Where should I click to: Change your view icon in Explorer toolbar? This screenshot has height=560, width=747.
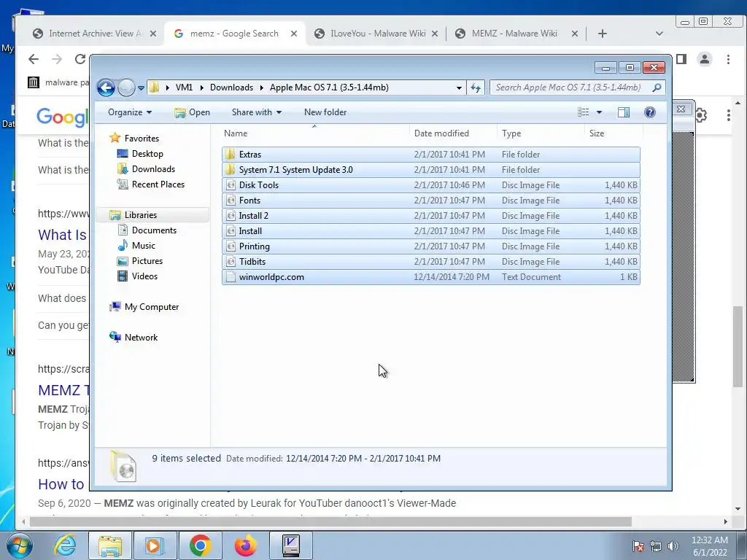click(583, 112)
